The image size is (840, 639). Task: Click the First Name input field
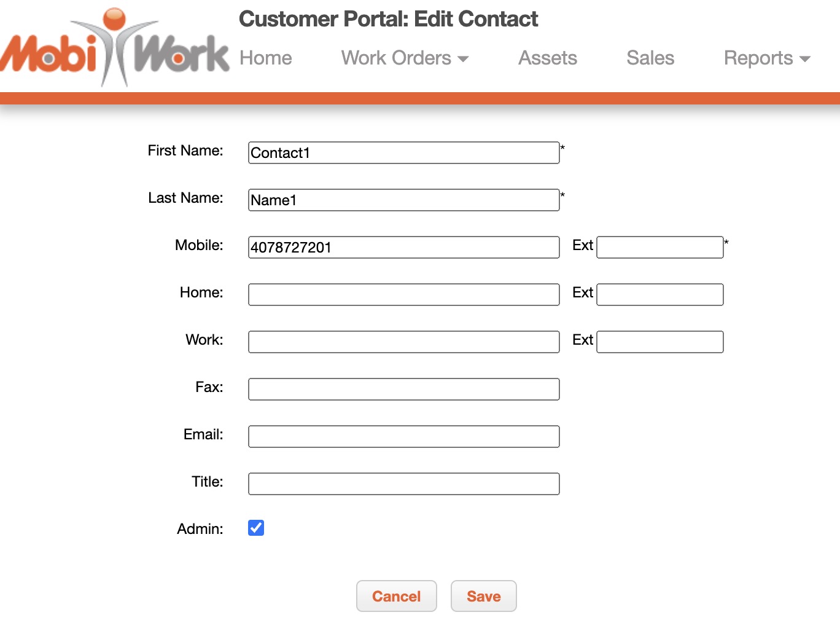pyautogui.click(x=403, y=153)
